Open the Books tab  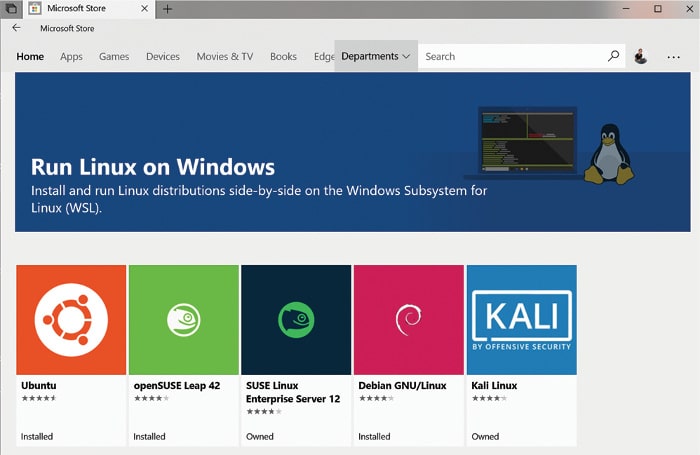pyautogui.click(x=283, y=57)
